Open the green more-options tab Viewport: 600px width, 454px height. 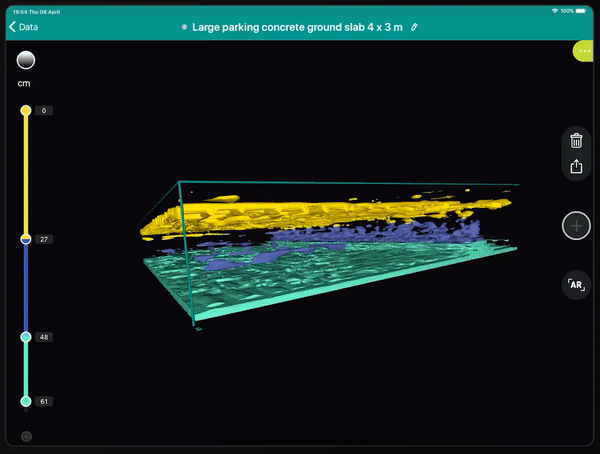583,51
